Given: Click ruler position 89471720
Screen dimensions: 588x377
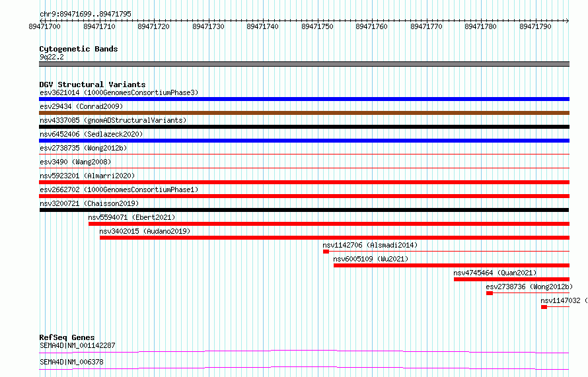Looking at the screenshot, I should [154, 26].
